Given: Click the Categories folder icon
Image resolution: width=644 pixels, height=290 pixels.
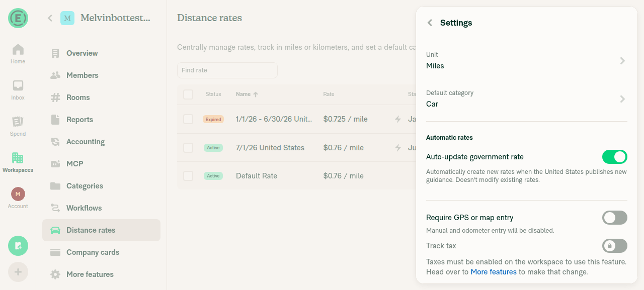Looking at the screenshot, I should pyautogui.click(x=55, y=186).
